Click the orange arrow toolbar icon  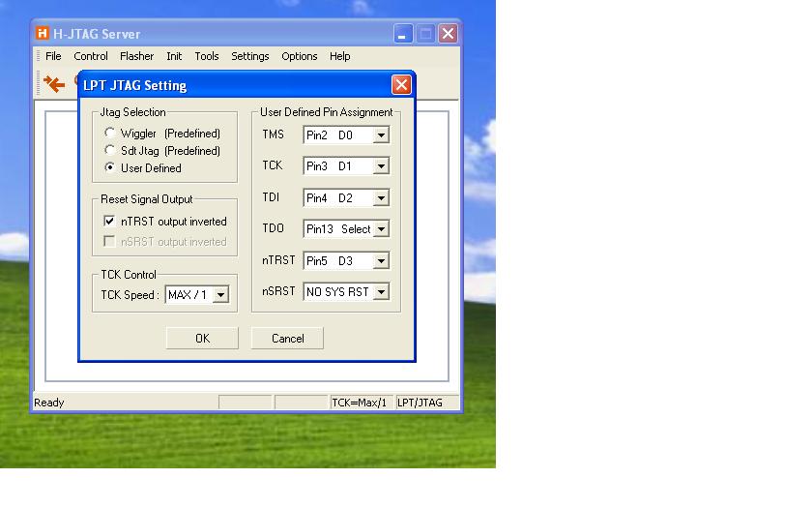pos(54,83)
